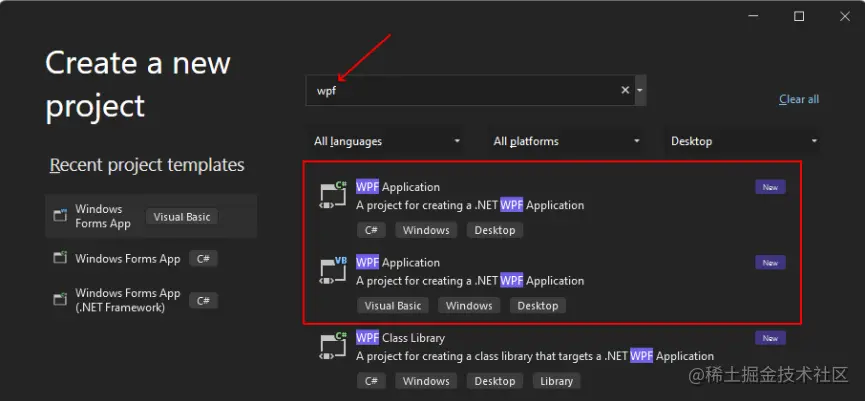Open the Desktop project type dropdown
The width and height of the screenshot is (865, 401).
click(744, 141)
